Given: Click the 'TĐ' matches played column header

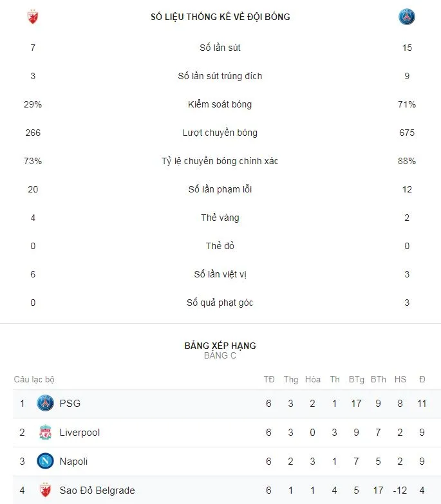Looking at the screenshot, I should point(269,379).
